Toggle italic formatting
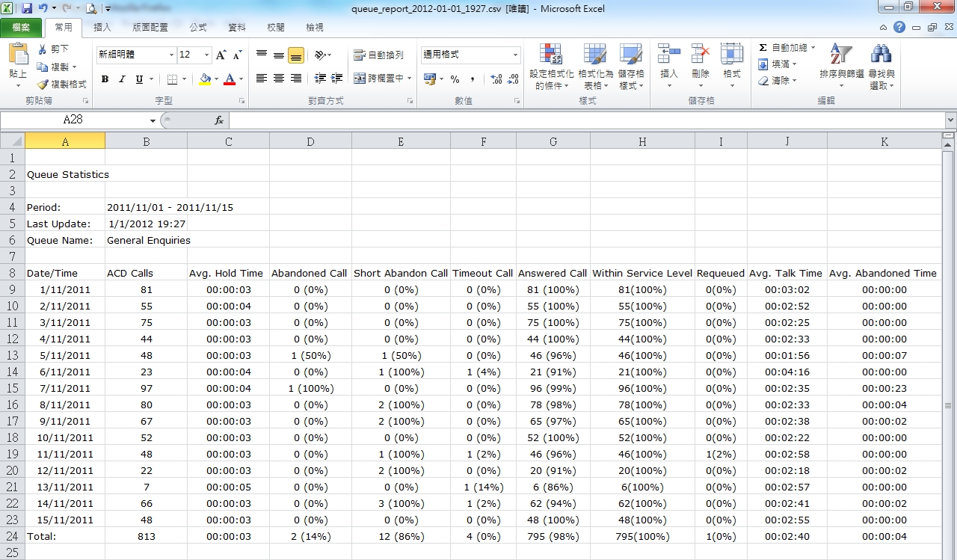The height and width of the screenshot is (560, 957). tap(122, 79)
